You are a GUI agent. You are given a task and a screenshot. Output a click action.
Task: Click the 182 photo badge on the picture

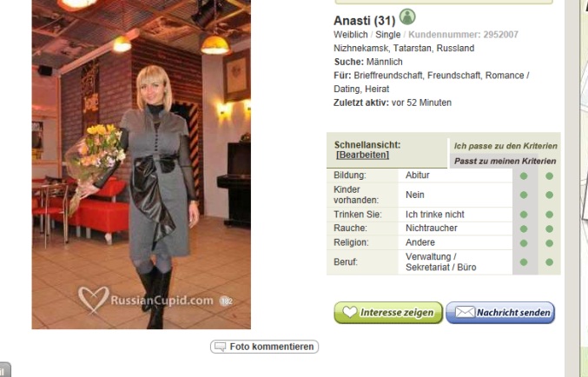click(x=226, y=301)
